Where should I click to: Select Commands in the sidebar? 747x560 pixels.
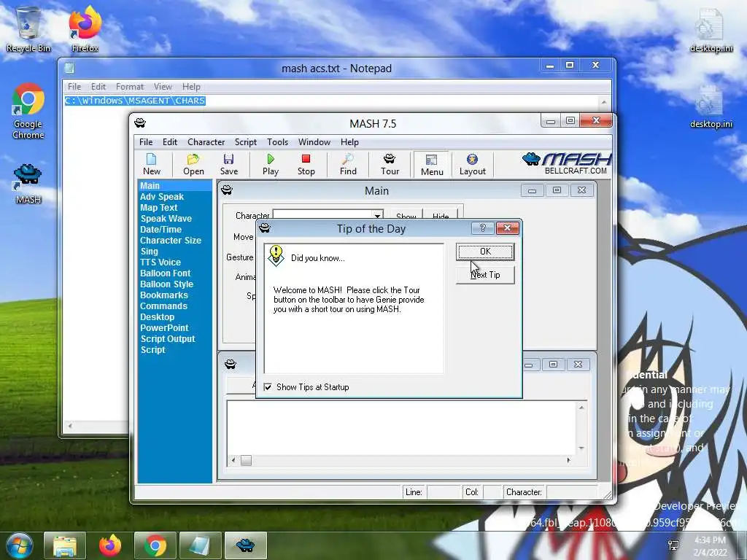(x=163, y=306)
